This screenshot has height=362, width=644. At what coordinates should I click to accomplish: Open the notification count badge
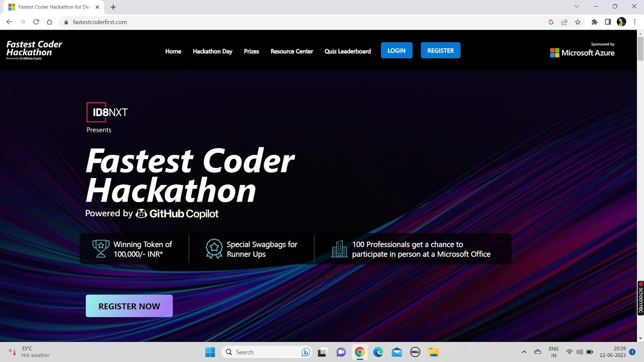[x=632, y=352]
